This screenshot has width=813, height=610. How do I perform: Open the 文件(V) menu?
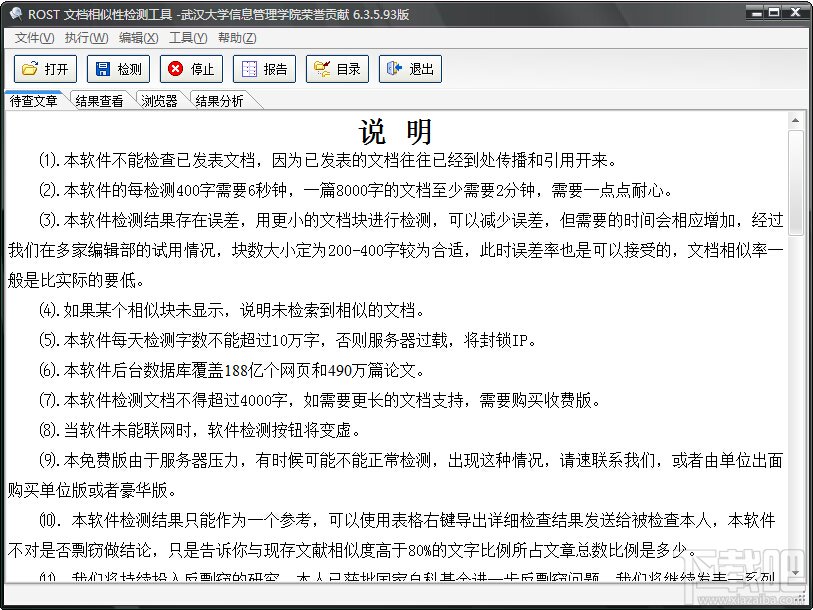(x=34, y=38)
